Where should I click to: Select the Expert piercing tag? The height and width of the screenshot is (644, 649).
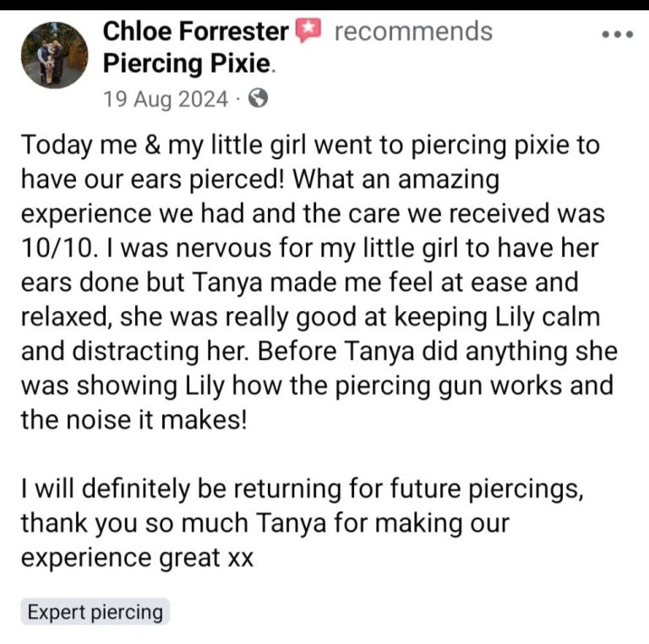(x=95, y=612)
